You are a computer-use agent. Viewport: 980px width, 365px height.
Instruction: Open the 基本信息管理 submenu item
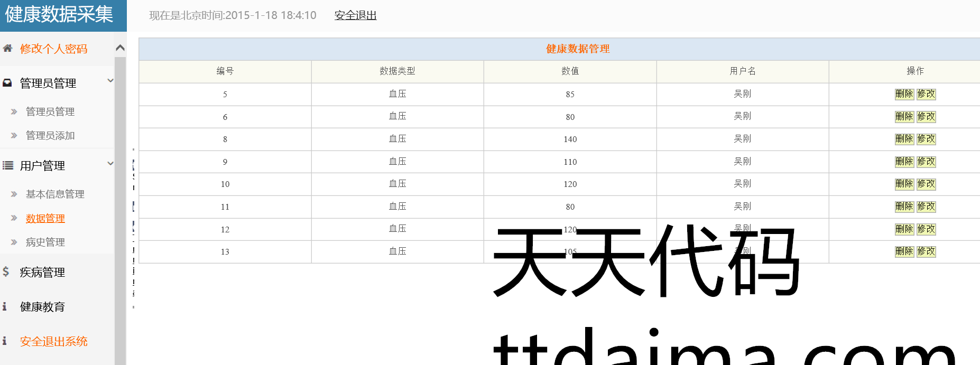pyautogui.click(x=55, y=194)
